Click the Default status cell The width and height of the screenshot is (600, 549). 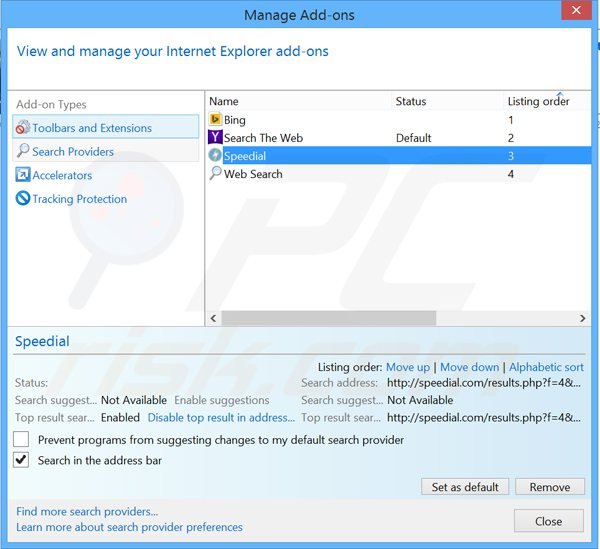click(x=413, y=138)
